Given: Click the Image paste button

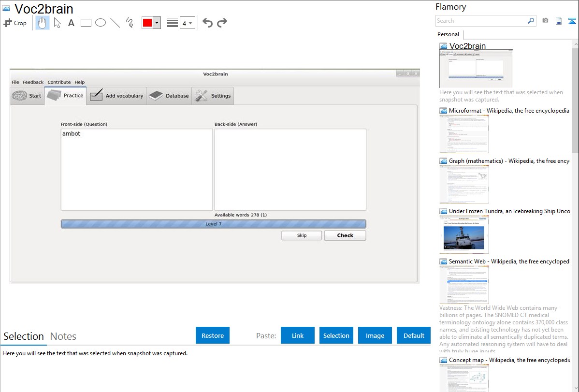Looking at the screenshot, I should [375, 335].
